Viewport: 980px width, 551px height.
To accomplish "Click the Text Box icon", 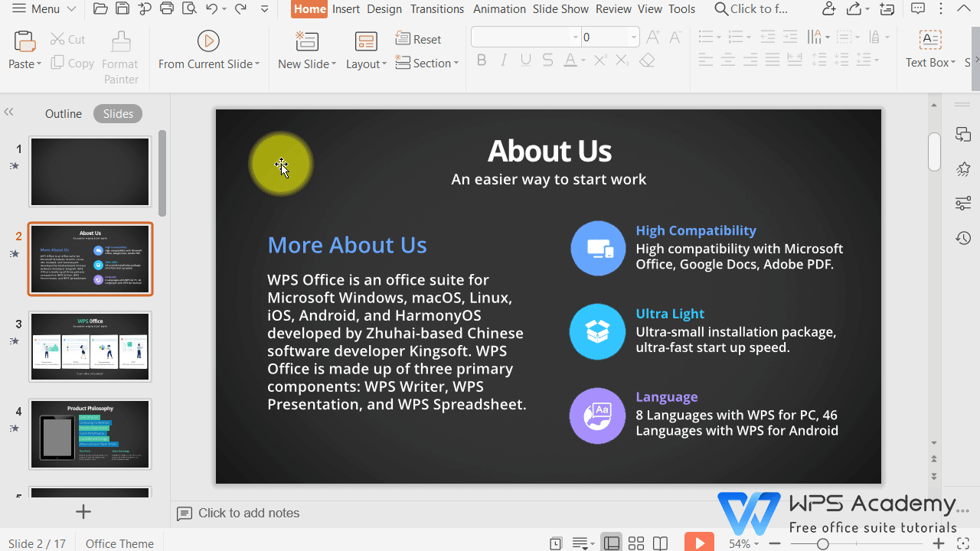I will click(930, 41).
